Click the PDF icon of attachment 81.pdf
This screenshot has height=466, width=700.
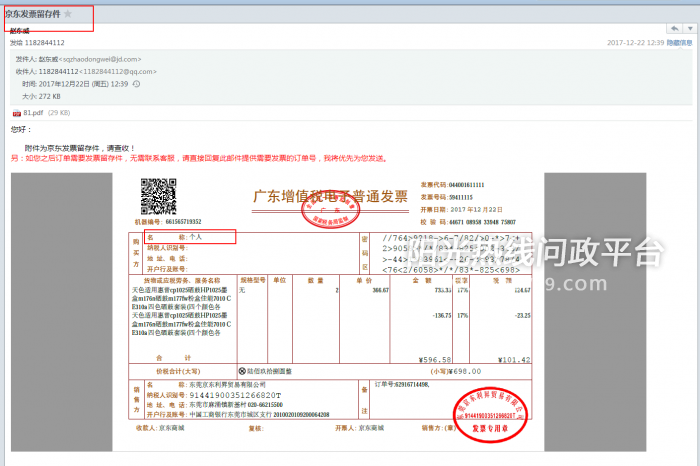coord(17,113)
